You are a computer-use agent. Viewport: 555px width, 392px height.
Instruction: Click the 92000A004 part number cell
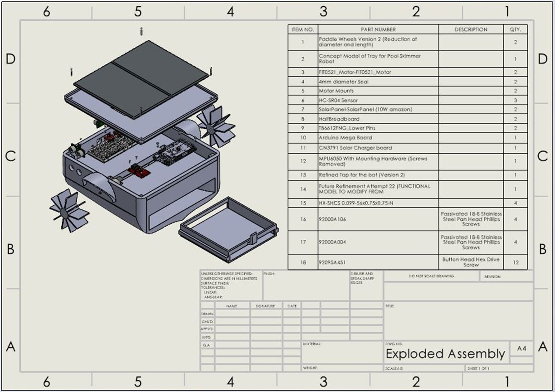click(378, 242)
